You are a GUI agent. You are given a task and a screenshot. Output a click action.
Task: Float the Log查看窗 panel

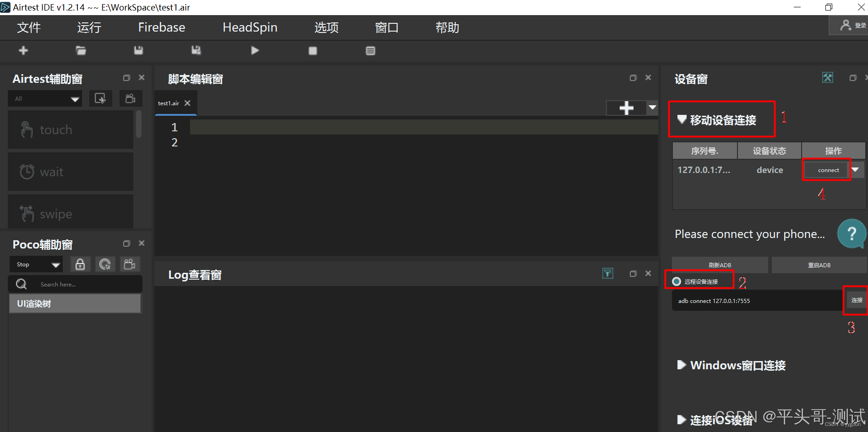click(633, 274)
